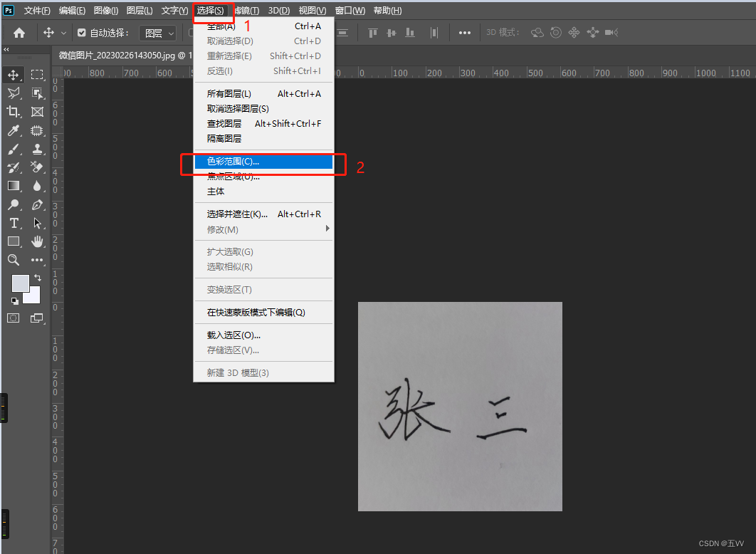Open the 编辑(E) menu
756x554 pixels.
click(72, 10)
